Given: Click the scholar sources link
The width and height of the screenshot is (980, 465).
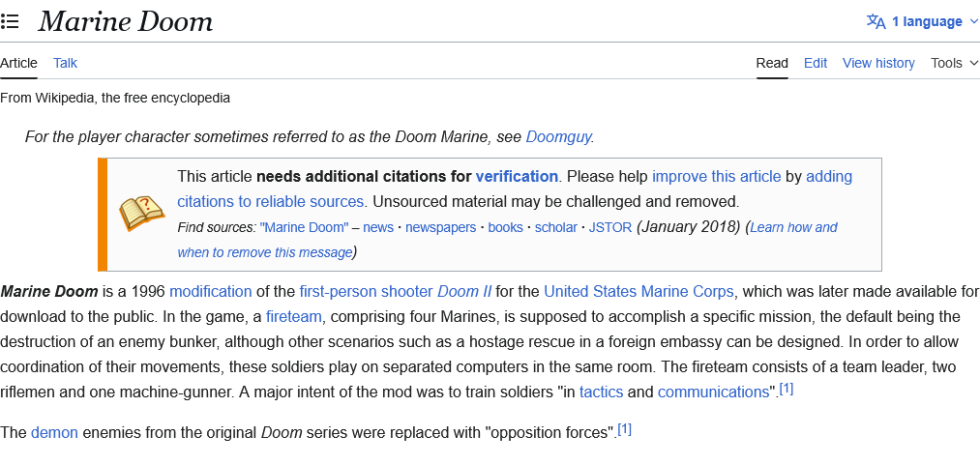Looking at the screenshot, I should click(556, 228).
